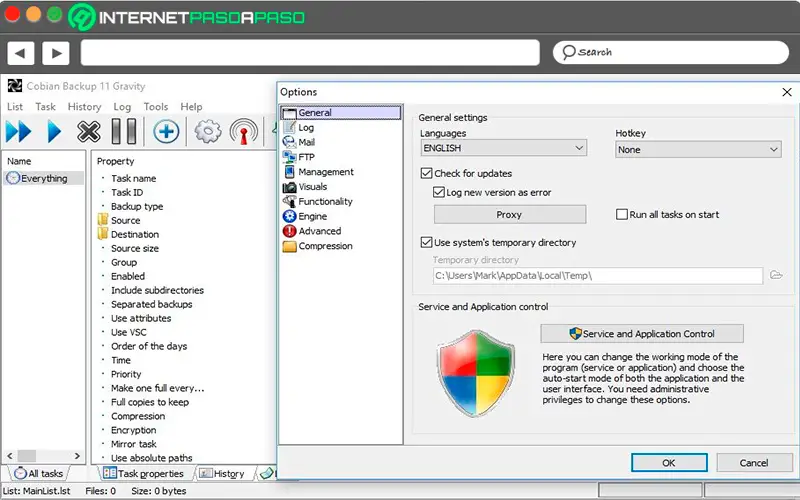Enable Run all tasks on start
The height and width of the screenshot is (500, 800).
pyautogui.click(x=621, y=214)
